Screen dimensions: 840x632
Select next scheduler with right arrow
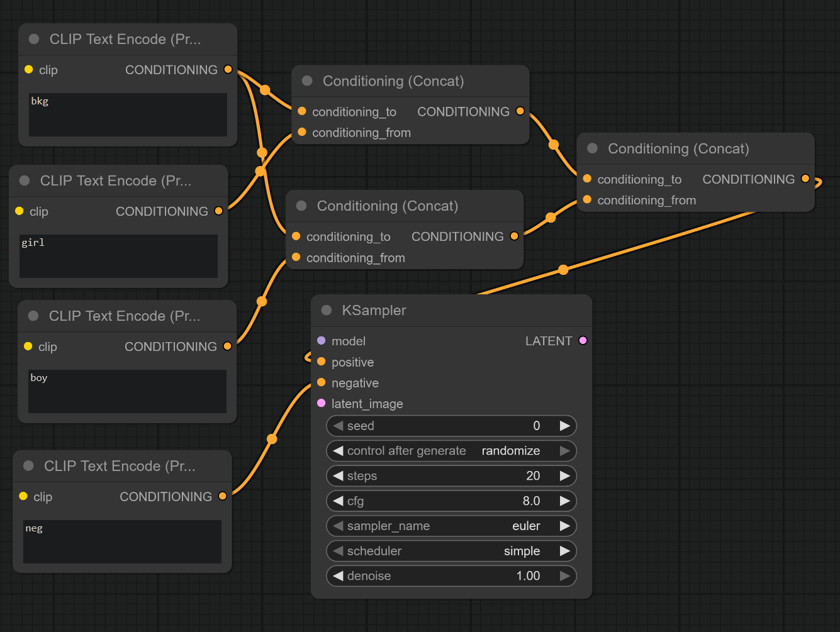564,551
